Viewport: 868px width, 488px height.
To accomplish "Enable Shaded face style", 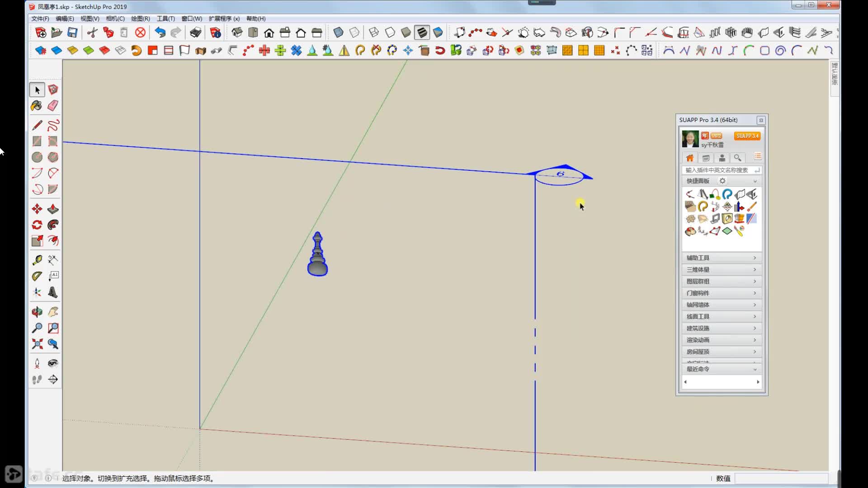I will pos(406,33).
